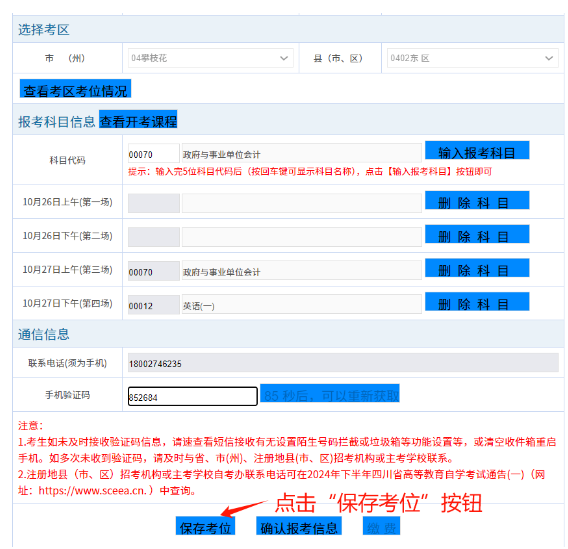Focus the 手机验证码 input with 852684
The height and width of the screenshot is (549, 568).
193,397
